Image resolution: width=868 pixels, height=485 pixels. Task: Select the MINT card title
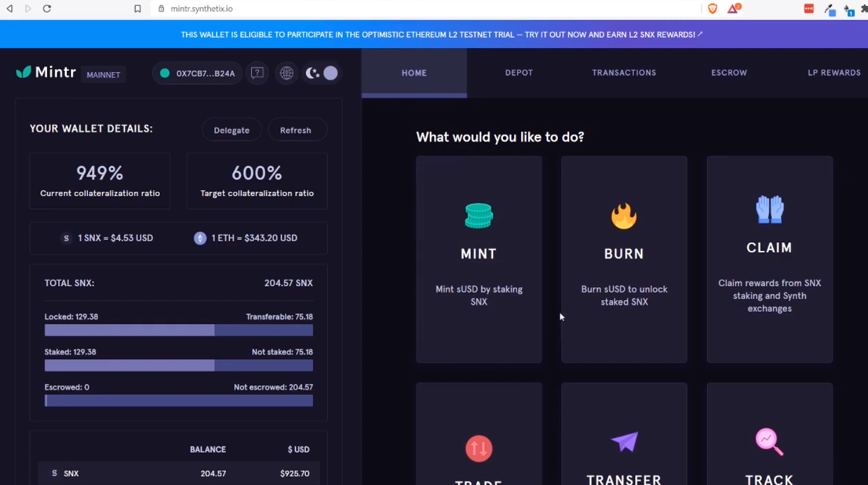point(479,254)
